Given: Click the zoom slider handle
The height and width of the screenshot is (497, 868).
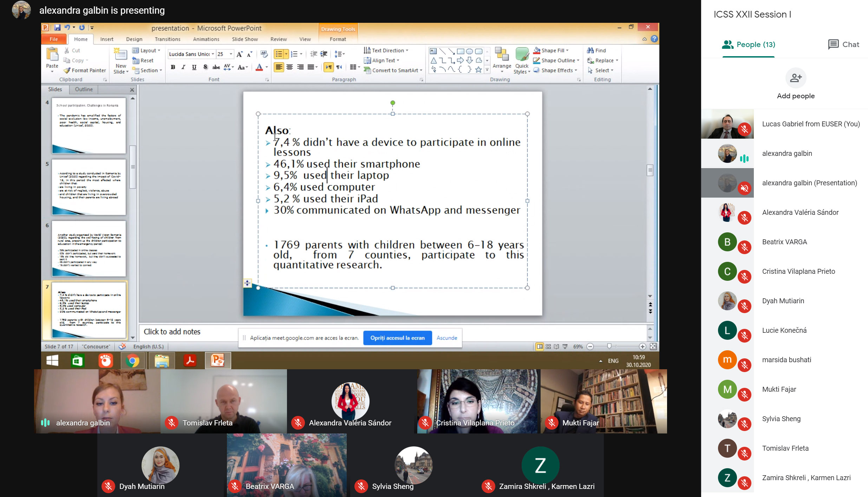Looking at the screenshot, I should (609, 346).
